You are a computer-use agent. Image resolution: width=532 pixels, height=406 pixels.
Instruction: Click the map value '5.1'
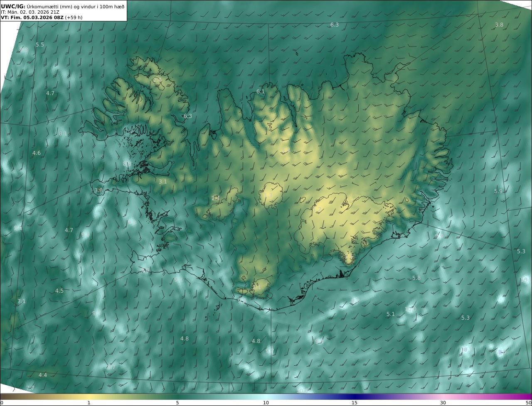390,314
